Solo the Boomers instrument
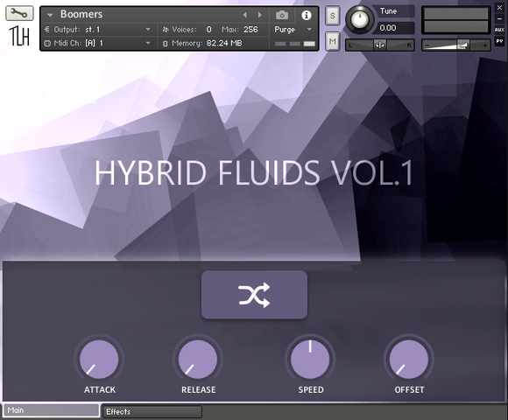Screen dimensions: 508x420 coord(333,16)
